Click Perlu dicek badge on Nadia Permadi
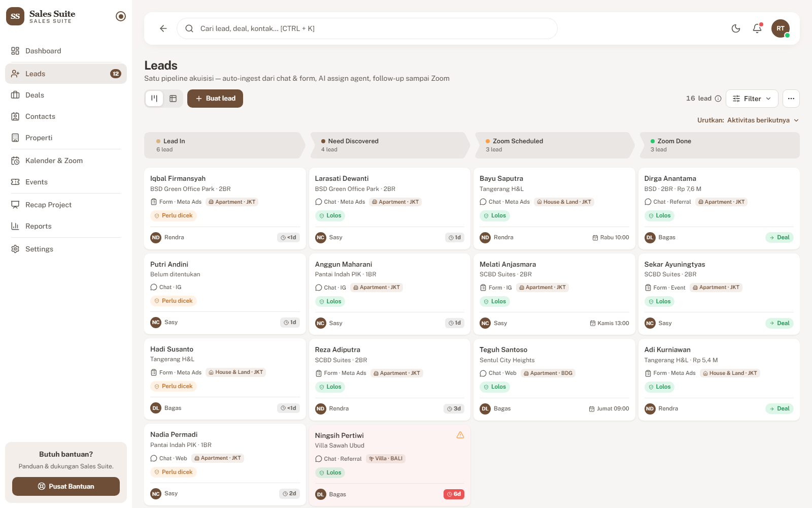 click(x=174, y=472)
